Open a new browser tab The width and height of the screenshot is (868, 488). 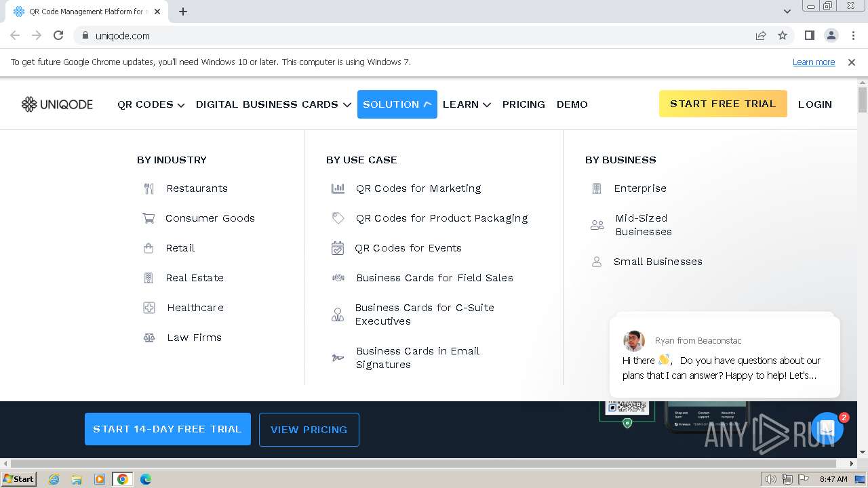click(183, 12)
